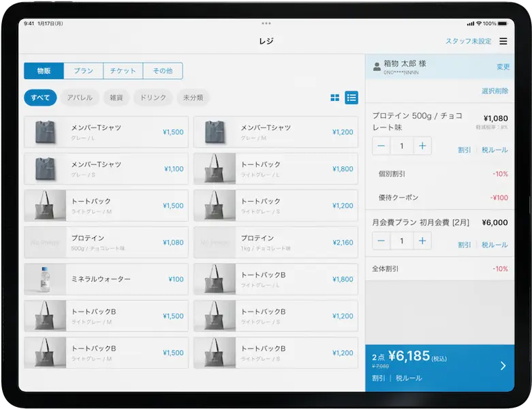Add メンバーTシャツ グレー/S ¥1,100
Viewport: 532px width, 409px height.
point(106,168)
